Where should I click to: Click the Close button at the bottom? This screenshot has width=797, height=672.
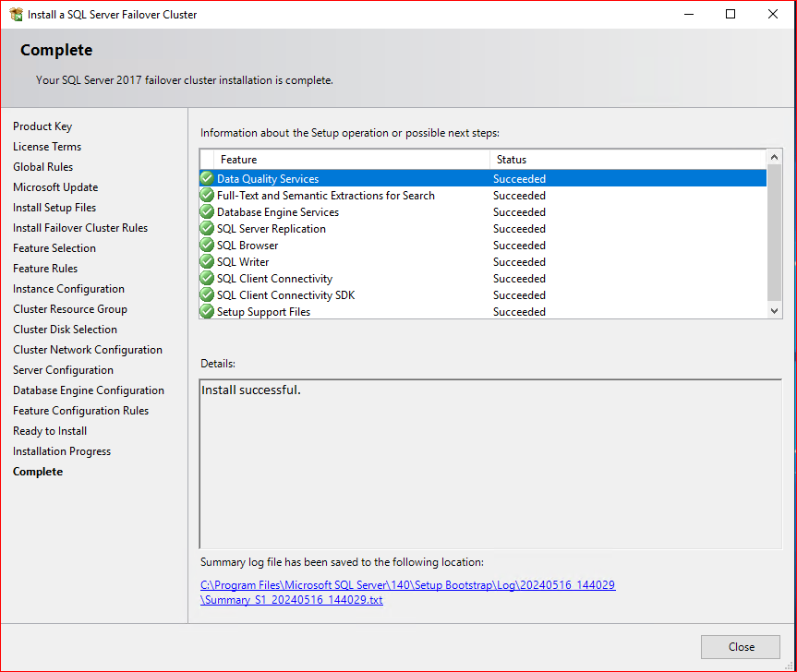(x=741, y=646)
